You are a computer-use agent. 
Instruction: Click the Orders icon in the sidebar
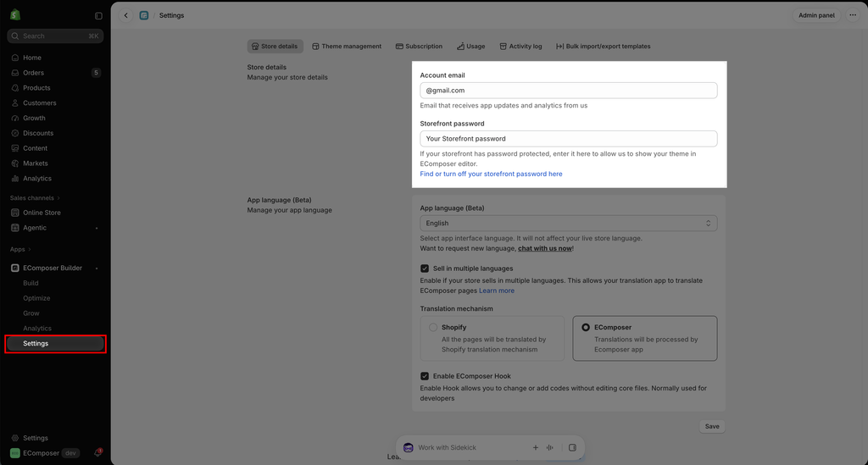15,73
